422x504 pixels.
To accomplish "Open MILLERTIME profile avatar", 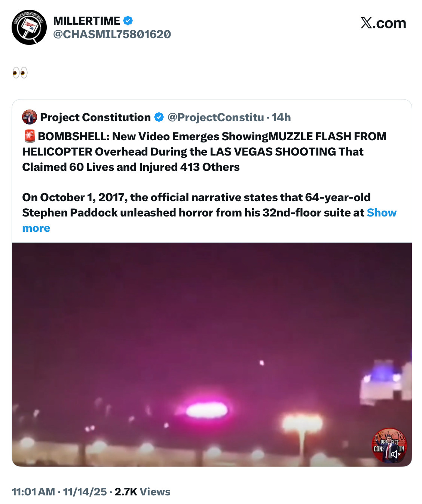I will [29, 27].
